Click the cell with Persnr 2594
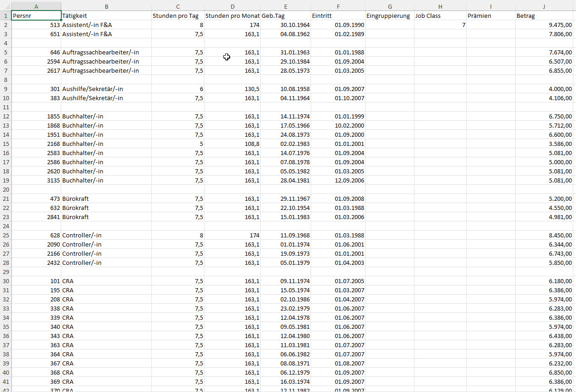The height and width of the screenshot is (392, 576). (36, 61)
